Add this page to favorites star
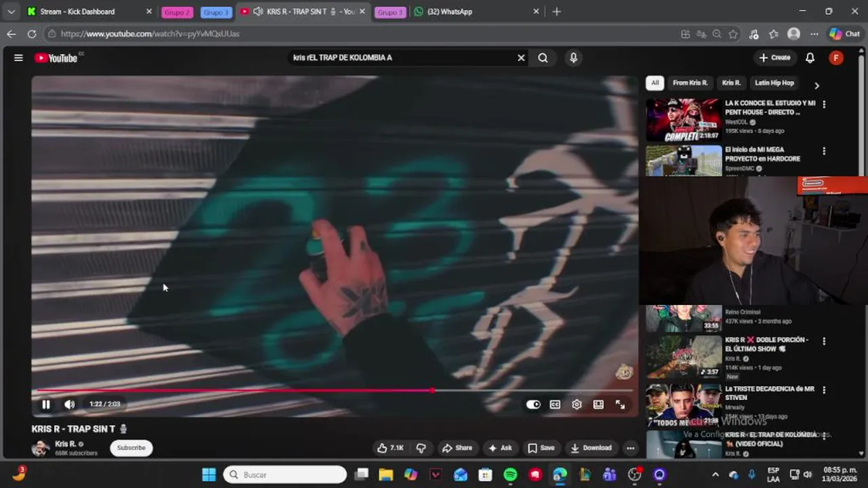This screenshot has height=488, width=868. pos(733,34)
